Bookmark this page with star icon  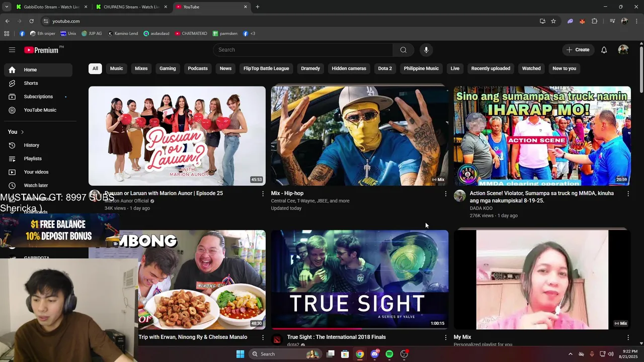tap(553, 21)
